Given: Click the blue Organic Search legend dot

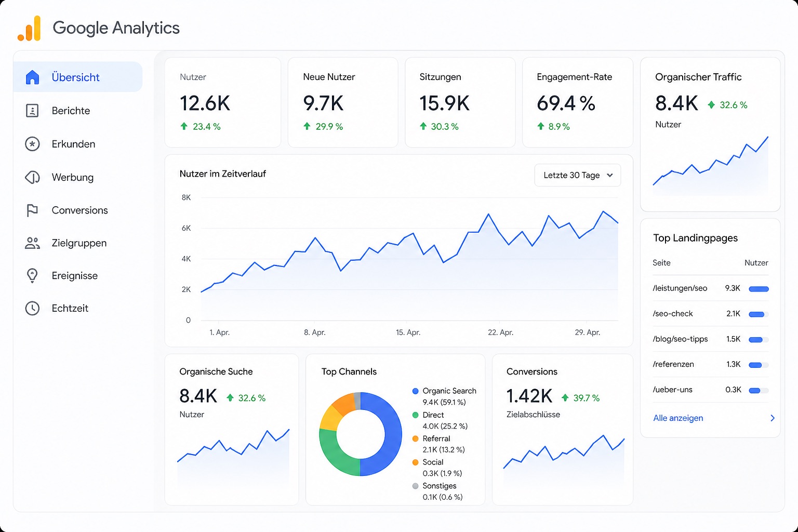Looking at the screenshot, I should 416,391.
